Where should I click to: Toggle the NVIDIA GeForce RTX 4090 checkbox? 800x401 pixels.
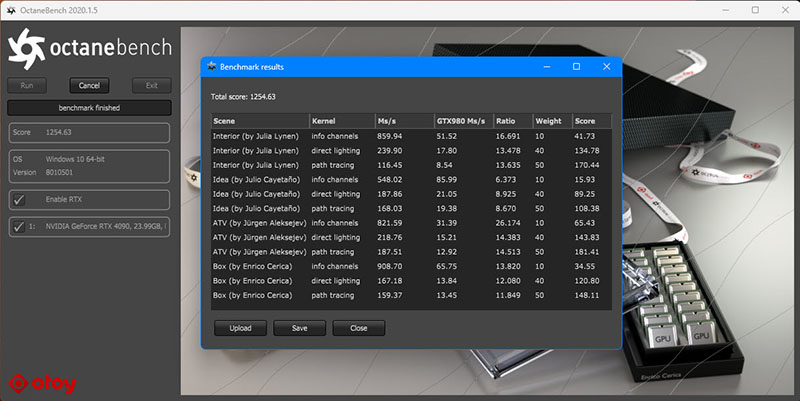click(x=19, y=227)
